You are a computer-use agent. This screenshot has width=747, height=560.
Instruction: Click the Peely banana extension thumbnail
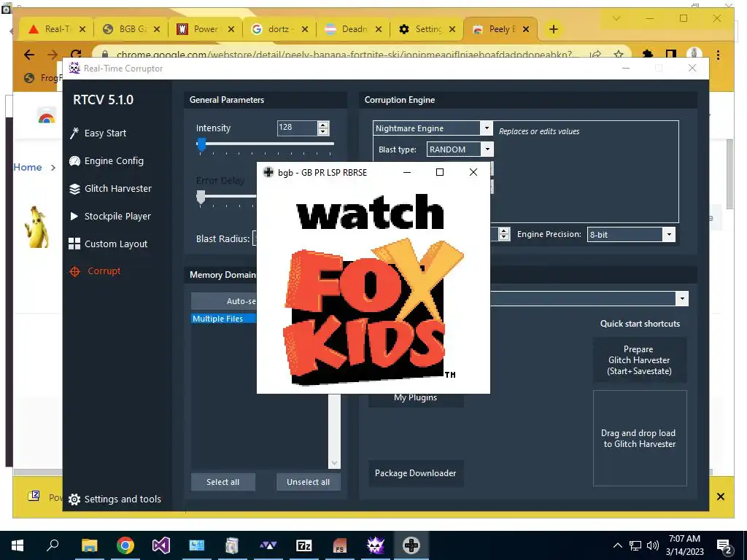(x=37, y=227)
